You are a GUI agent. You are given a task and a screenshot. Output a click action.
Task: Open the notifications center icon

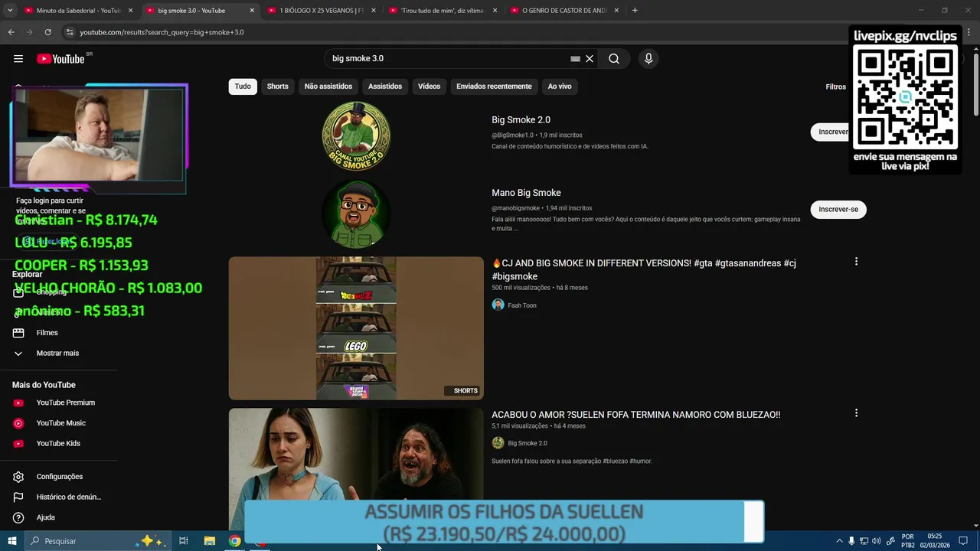963,541
